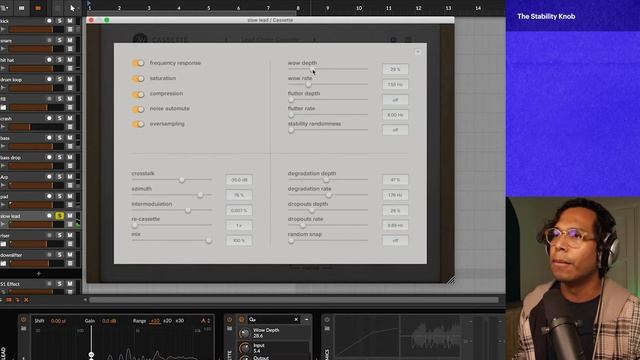Arm record on the hi hat track

[x=49, y=60]
